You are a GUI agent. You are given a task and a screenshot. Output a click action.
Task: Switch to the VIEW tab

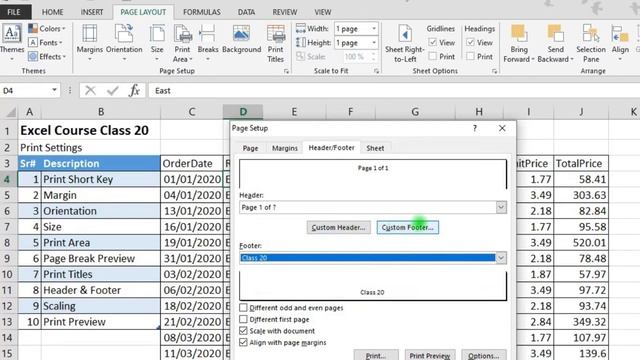(323, 12)
